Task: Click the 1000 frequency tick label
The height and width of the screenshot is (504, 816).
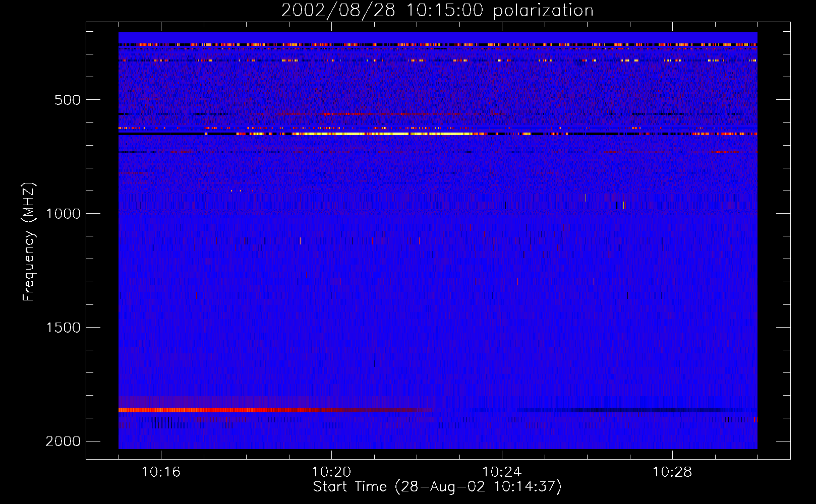Action: click(x=63, y=214)
